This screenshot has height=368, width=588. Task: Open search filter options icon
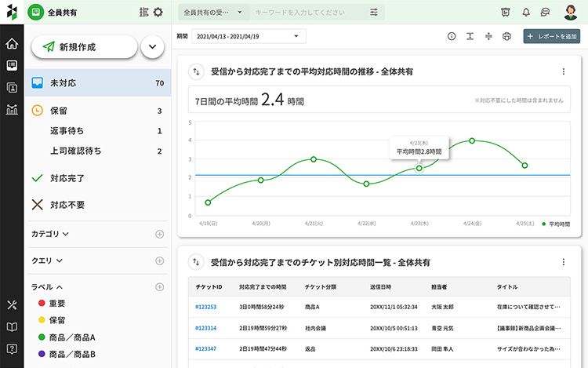point(374,12)
